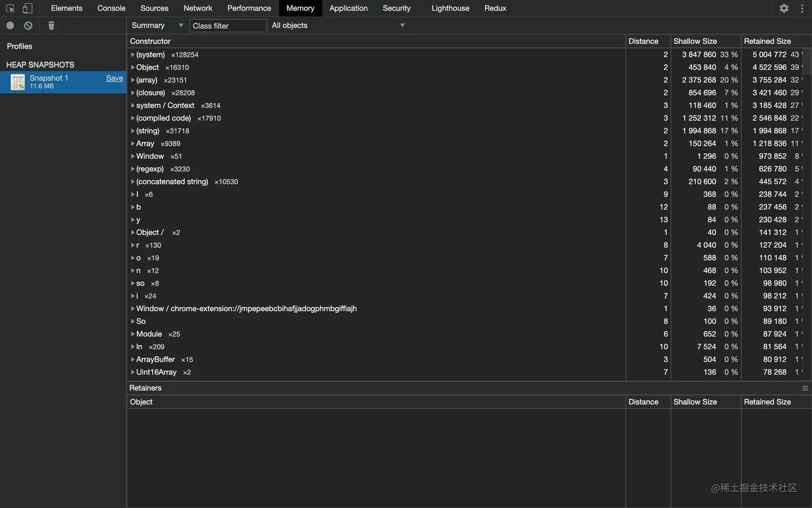
Task: Expand the Uint16Array ×2 row
Action: [x=133, y=372]
